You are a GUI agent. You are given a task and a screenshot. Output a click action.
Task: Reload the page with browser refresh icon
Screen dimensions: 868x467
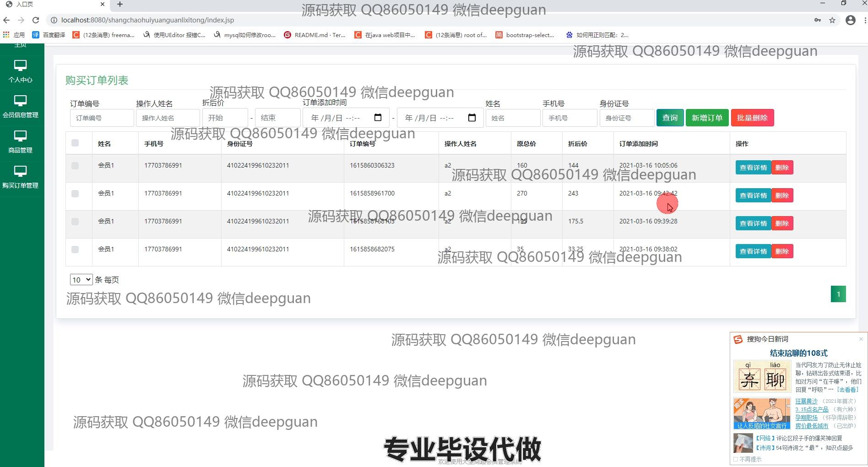coord(36,20)
